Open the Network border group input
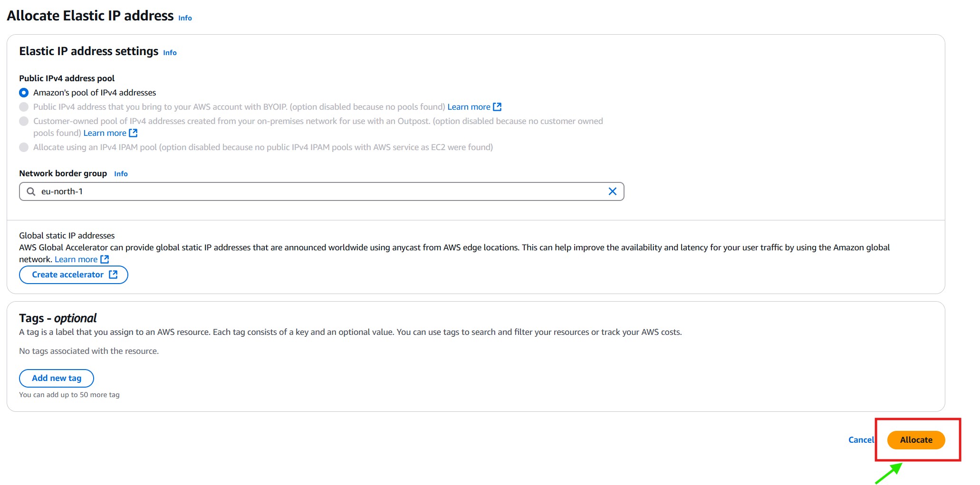Screen dimensions: 980x485 click(x=318, y=191)
